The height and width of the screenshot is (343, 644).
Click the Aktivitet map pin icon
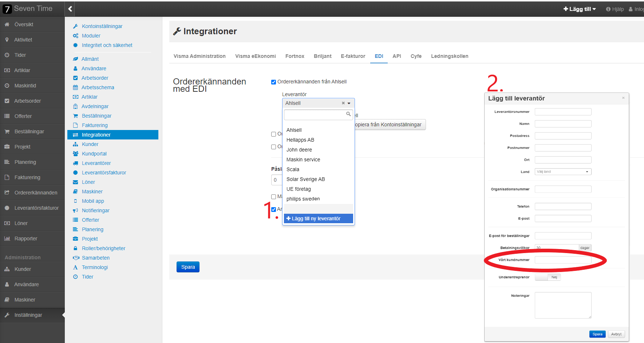(7, 40)
